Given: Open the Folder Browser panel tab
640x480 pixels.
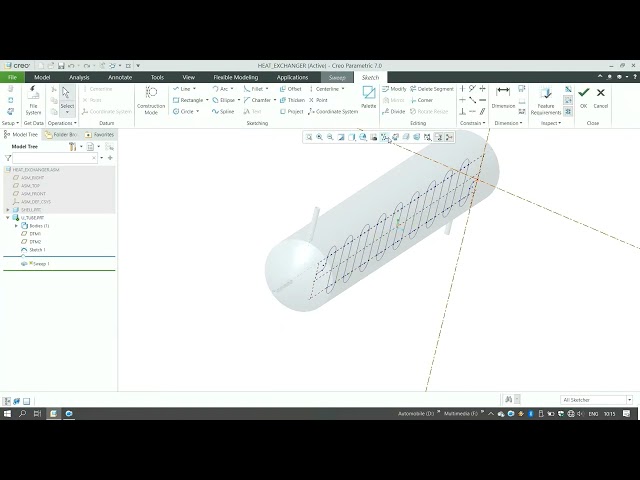Looking at the screenshot, I should [x=62, y=134].
